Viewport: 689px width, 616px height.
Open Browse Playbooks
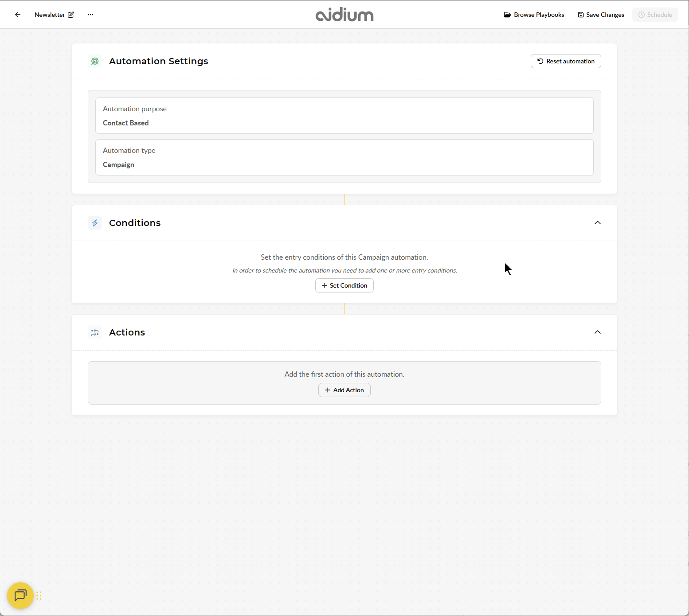(534, 15)
